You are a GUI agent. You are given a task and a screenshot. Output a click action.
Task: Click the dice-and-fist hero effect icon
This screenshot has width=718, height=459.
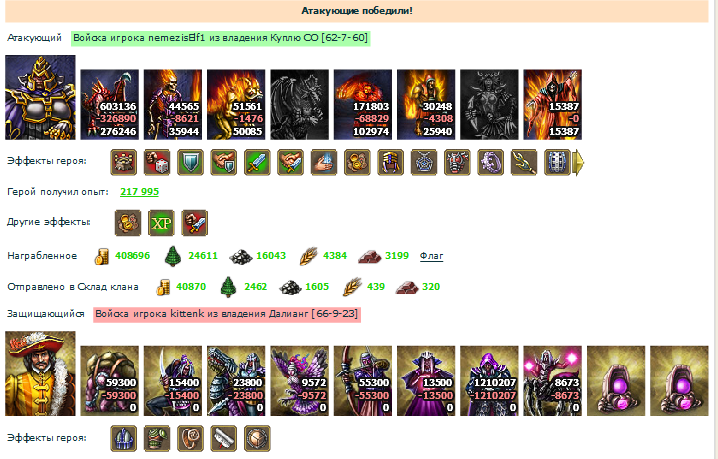click(157, 162)
